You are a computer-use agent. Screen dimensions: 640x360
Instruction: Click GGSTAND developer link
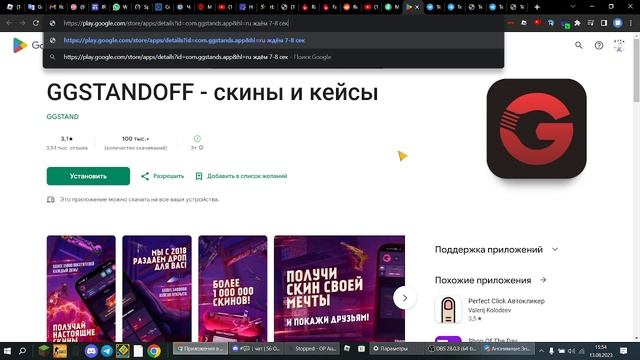(62, 117)
